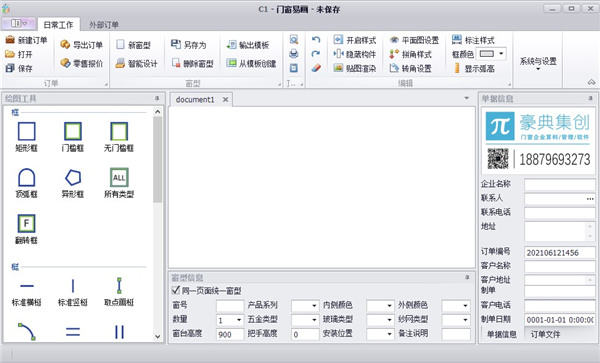600x363 pixels.
Task: Pick the 异形框 pentagon frame tool
Action: click(73, 183)
